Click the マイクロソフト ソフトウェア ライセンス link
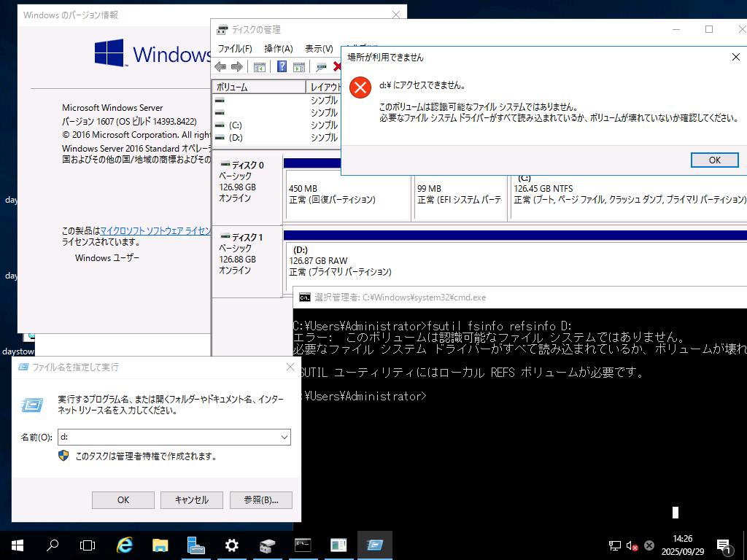This screenshot has width=747, height=560. (155, 230)
